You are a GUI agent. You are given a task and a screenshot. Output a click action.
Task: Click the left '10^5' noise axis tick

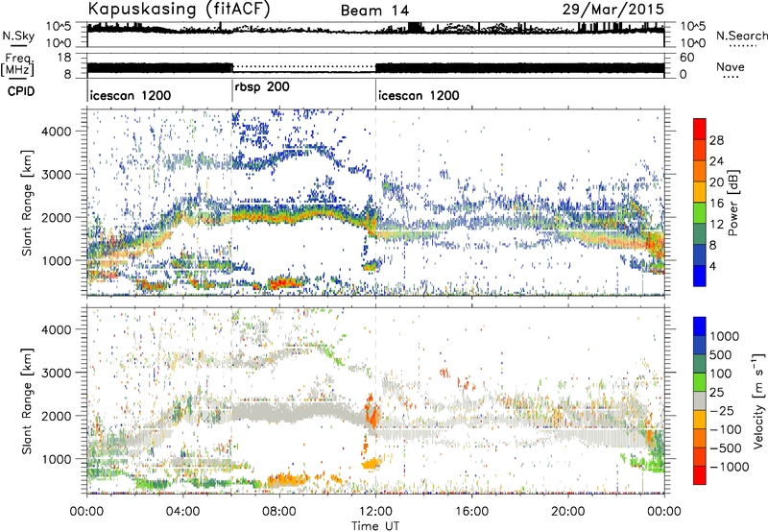59,26
